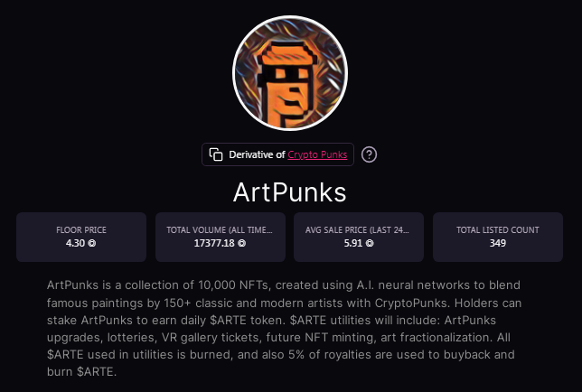The image size is (582, 392).
Task: Open the Crypto Punks link
Action: click(317, 154)
